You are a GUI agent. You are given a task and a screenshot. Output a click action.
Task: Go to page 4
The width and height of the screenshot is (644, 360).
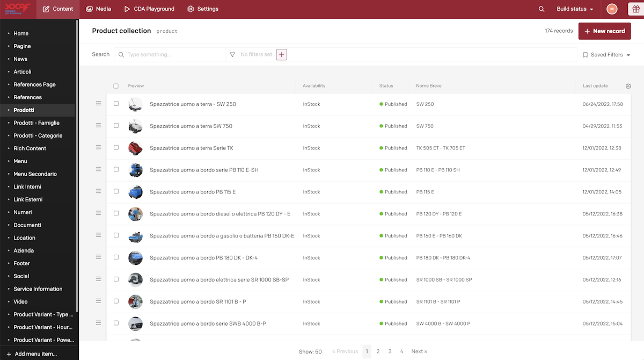click(x=401, y=351)
